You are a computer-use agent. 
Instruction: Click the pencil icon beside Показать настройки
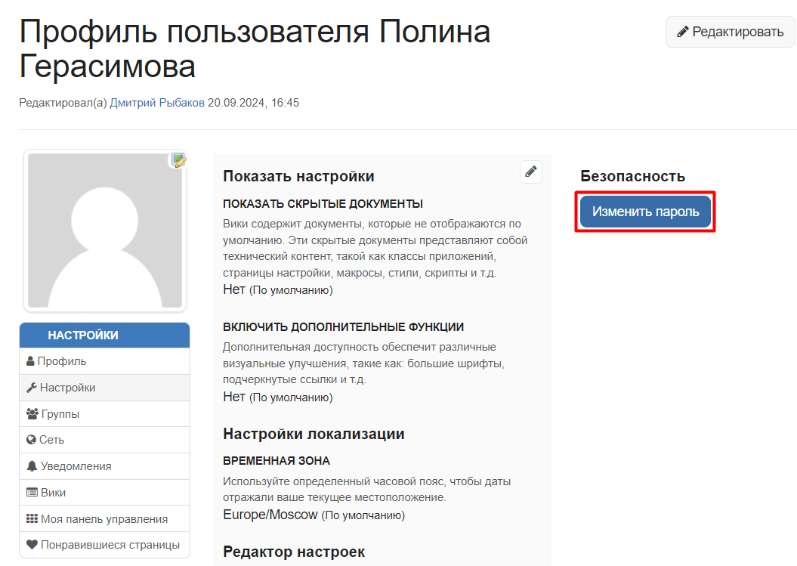click(x=531, y=172)
